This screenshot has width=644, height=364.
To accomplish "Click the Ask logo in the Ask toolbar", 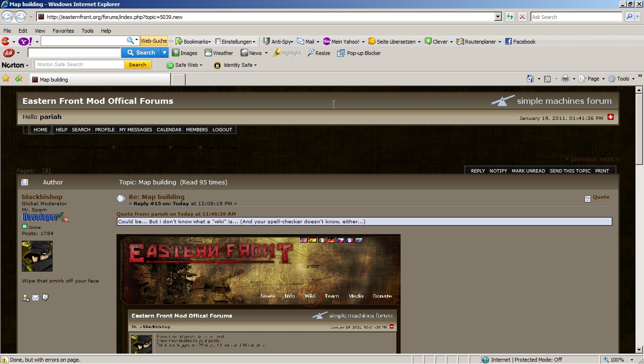I will [x=9, y=53].
